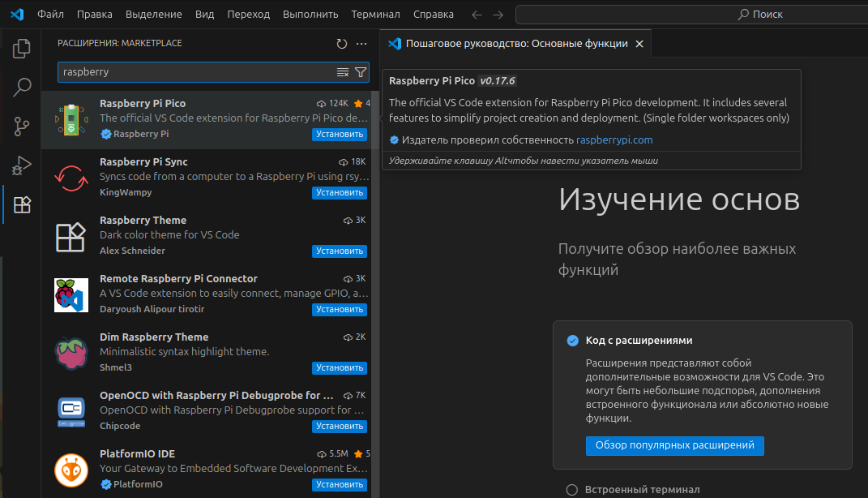Open the Explorer view in activity bar
The width and height of the screenshot is (868, 498).
tap(22, 49)
